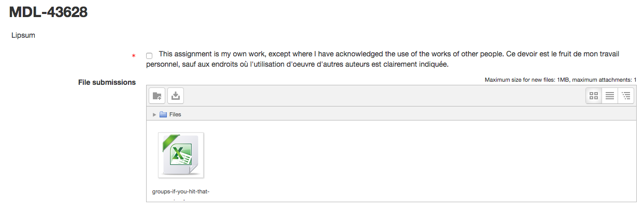Click the MDL-43628 page heading

click(48, 12)
